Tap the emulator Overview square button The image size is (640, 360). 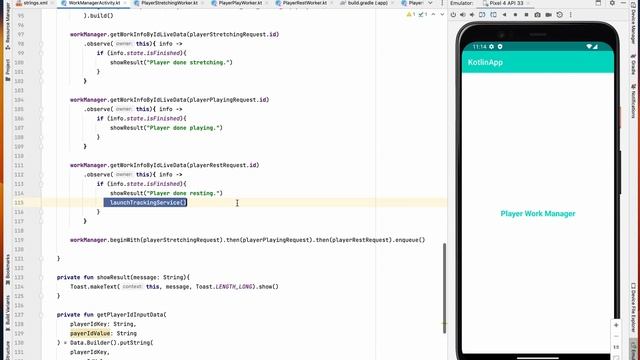(x=527, y=15)
